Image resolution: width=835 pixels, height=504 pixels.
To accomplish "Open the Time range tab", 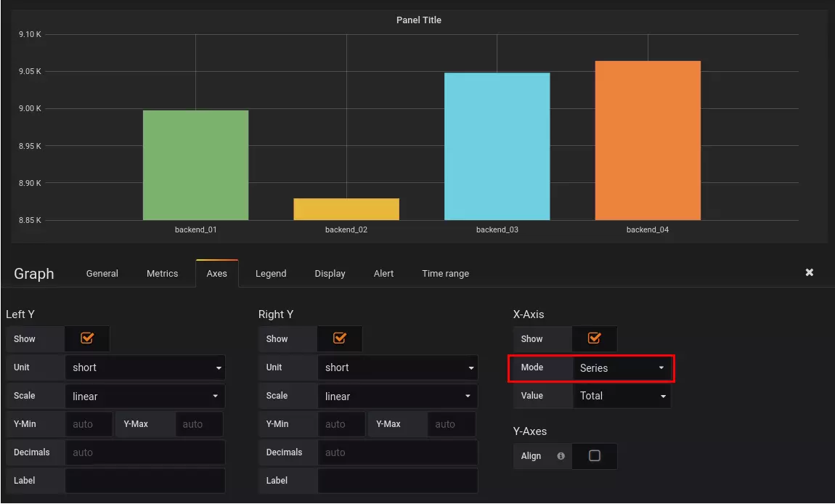I will (x=445, y=273).
